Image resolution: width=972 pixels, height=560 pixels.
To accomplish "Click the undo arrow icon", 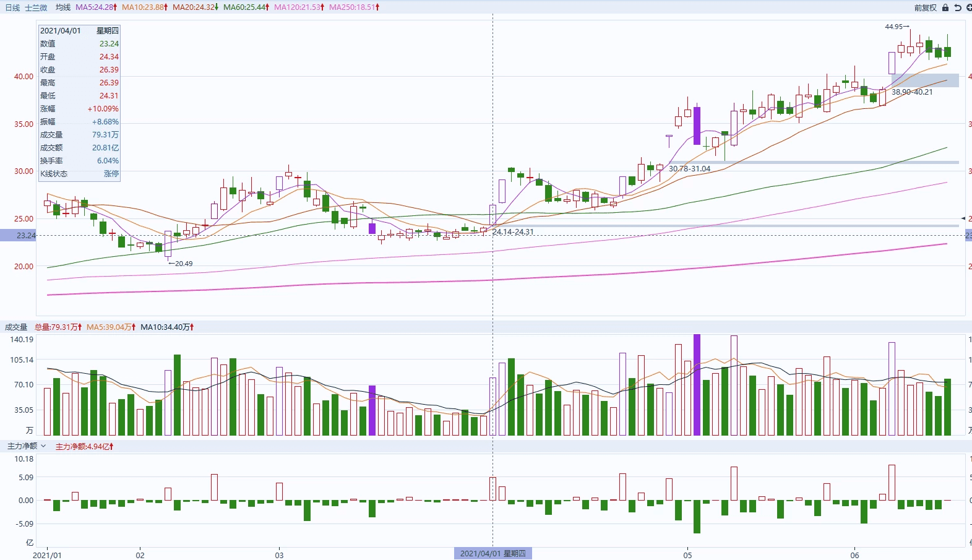I will 958,7.
